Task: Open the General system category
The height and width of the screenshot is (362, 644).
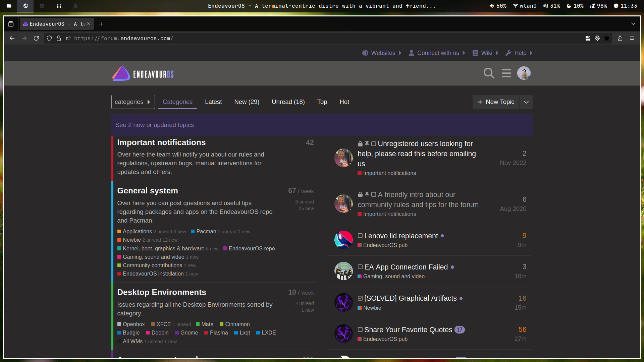Action: tap(148, 191)
